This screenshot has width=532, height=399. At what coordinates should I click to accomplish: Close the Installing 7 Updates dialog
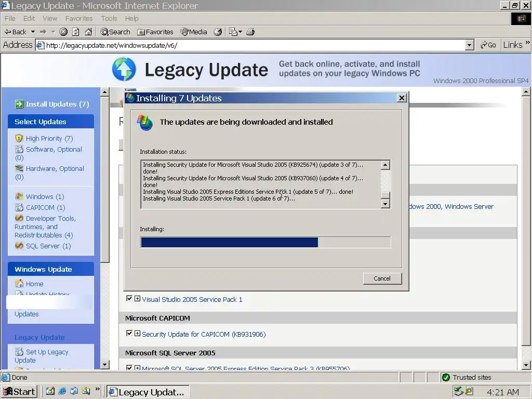pyautogui.click(x=402, y=98)
